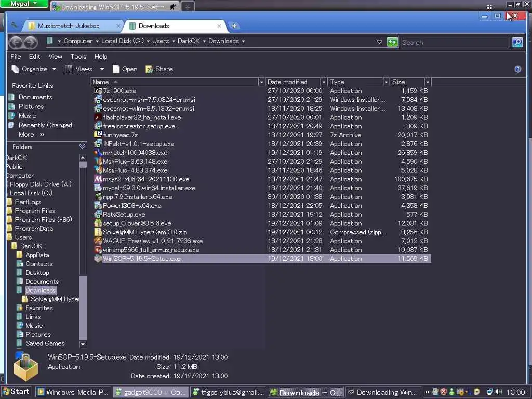Select the msys2-x86_64-20211130.exe icon
532x399 pixels.
pyautogui.click(x=98, y=179)
